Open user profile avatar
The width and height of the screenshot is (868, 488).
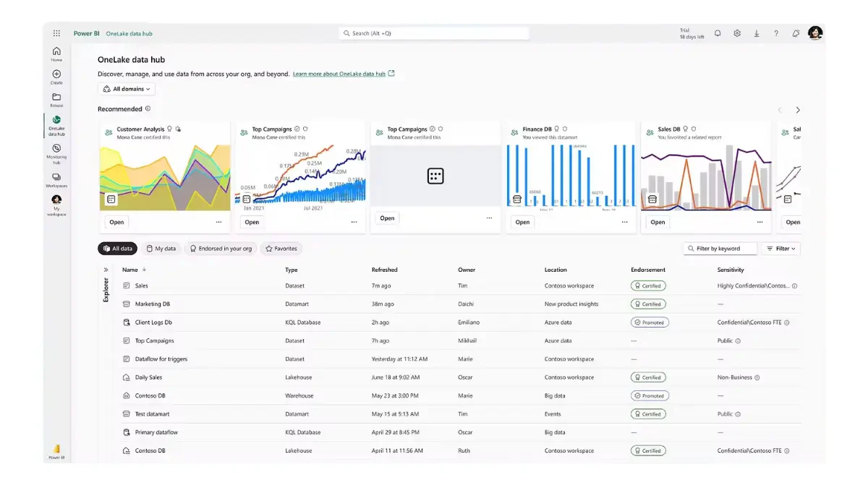pos(815,33)
